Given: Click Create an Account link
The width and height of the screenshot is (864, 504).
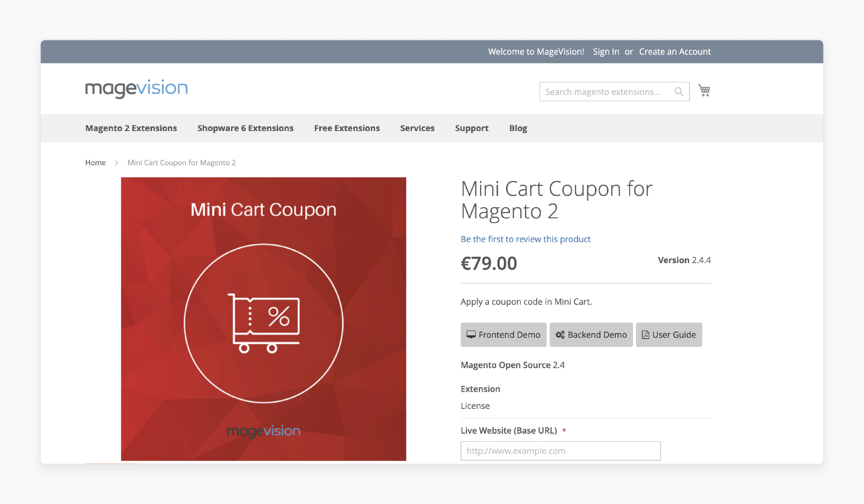Looking at the screenshot, I should coord(675,52).
